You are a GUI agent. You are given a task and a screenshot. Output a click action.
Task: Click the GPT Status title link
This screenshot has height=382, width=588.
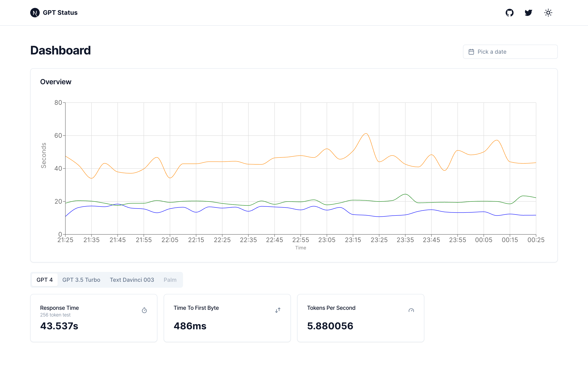[x=60, y=13]
